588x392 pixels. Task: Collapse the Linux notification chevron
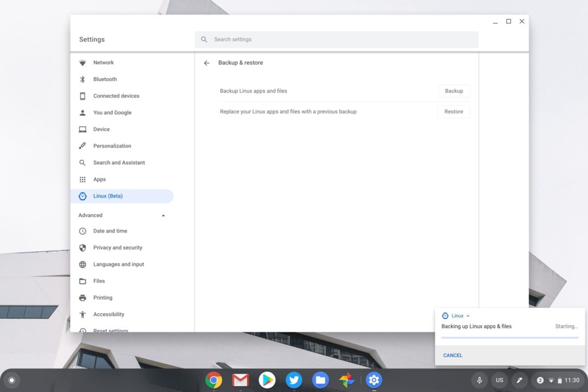468,316
